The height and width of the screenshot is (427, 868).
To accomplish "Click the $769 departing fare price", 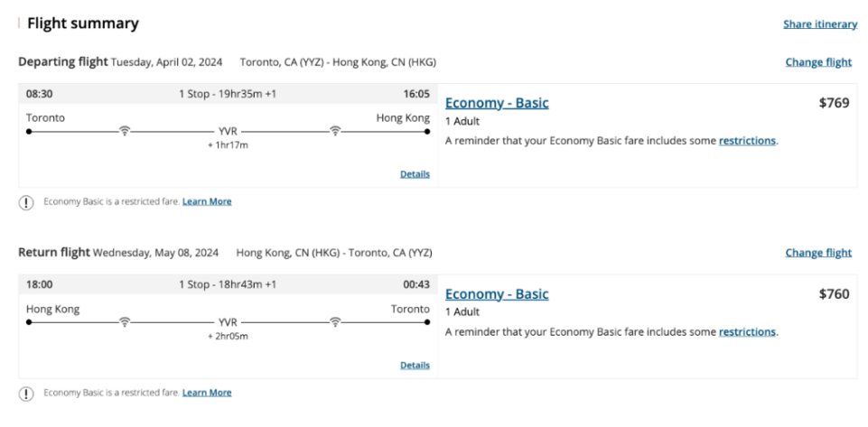I will (x=834, y=103).
